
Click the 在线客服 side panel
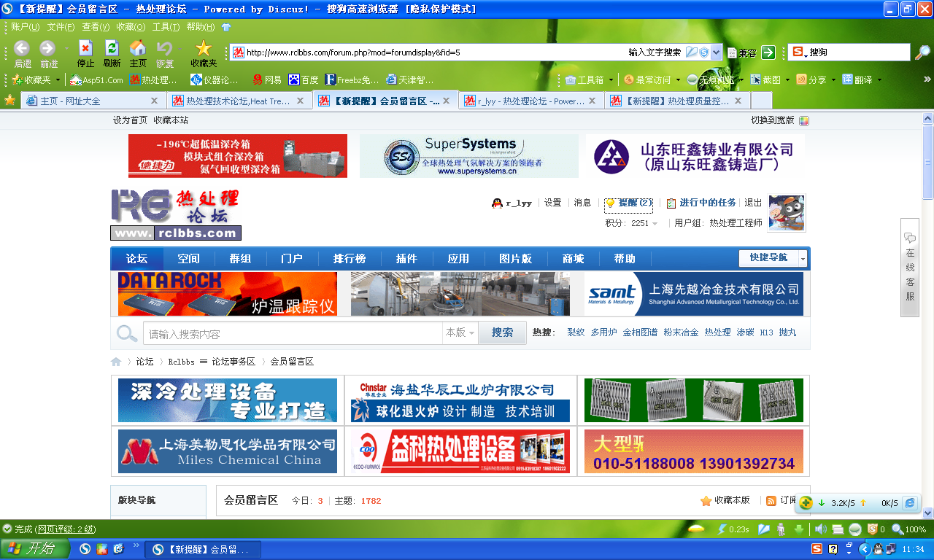coord(910,268)
